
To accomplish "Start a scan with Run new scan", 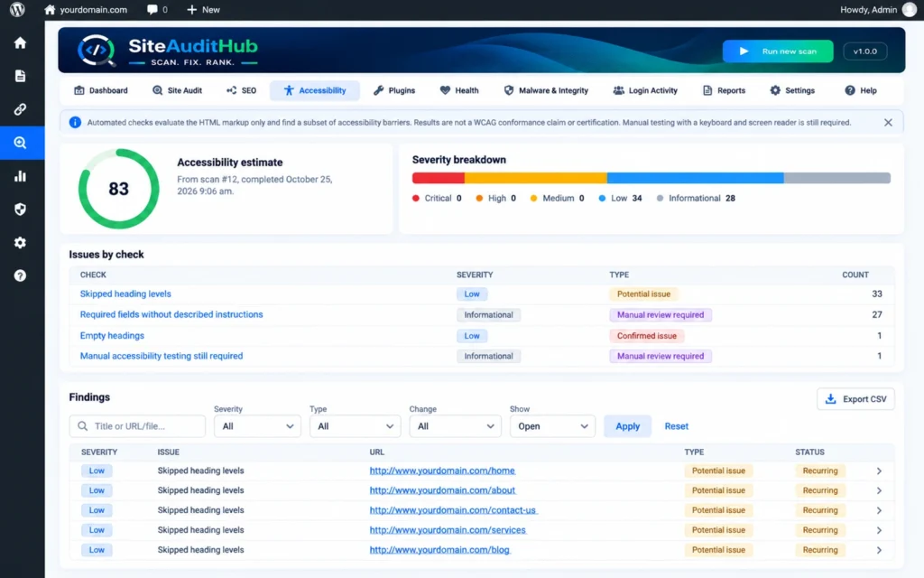I will 778,51.
